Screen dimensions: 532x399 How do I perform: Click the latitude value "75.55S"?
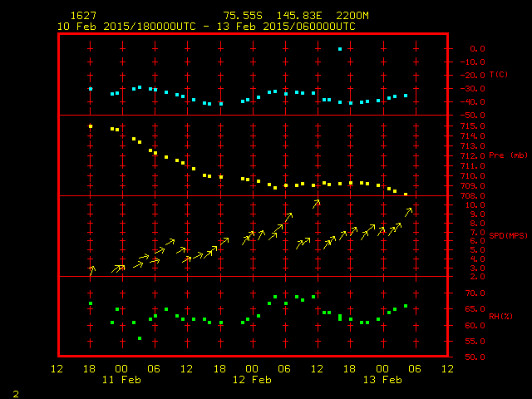243,16
